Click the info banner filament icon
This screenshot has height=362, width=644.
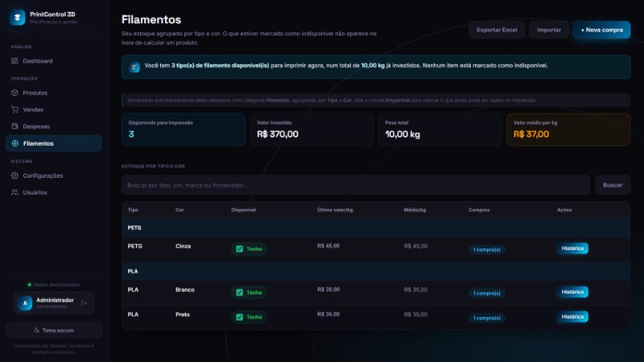134,67
